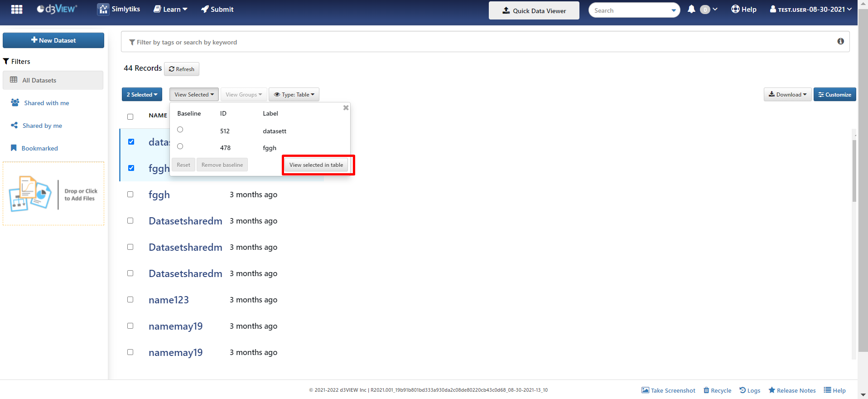Toggle the select-all checkbox in header
This screenshot has height=399, width=868.
130,117
